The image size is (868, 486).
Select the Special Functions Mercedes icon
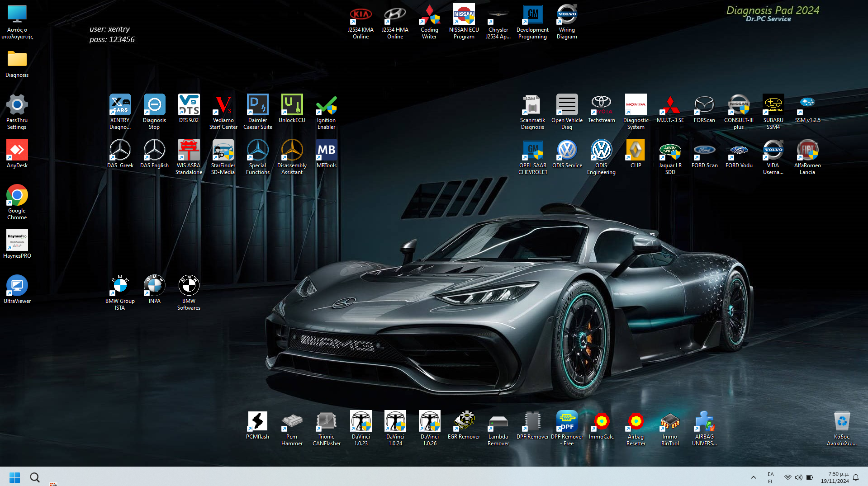pos(257,156)
